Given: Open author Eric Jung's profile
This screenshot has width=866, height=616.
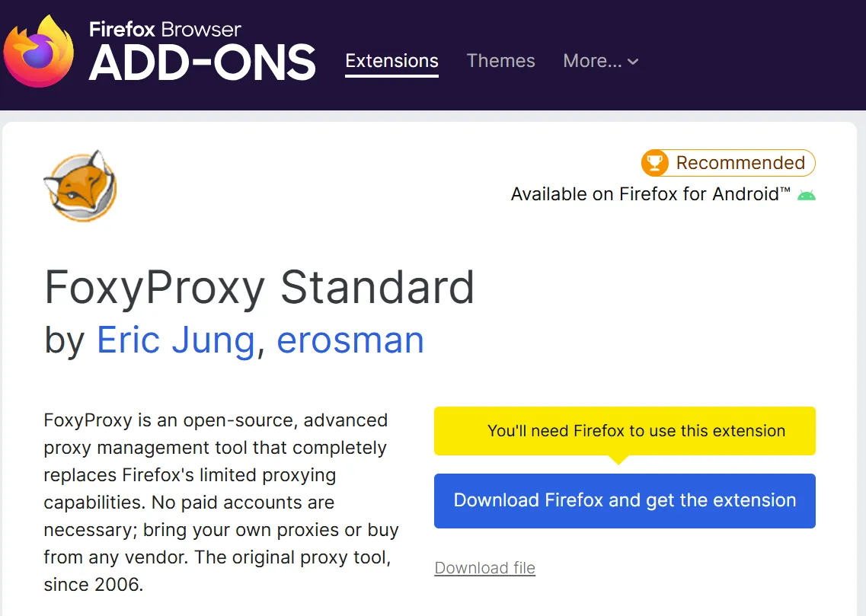Looking at the screenshot, I should point(176,340).
